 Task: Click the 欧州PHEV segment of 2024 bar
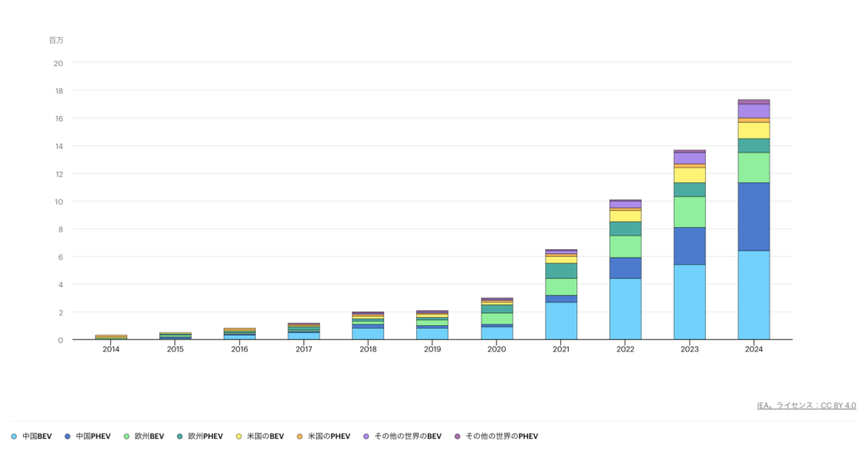[x=754, y=146]
